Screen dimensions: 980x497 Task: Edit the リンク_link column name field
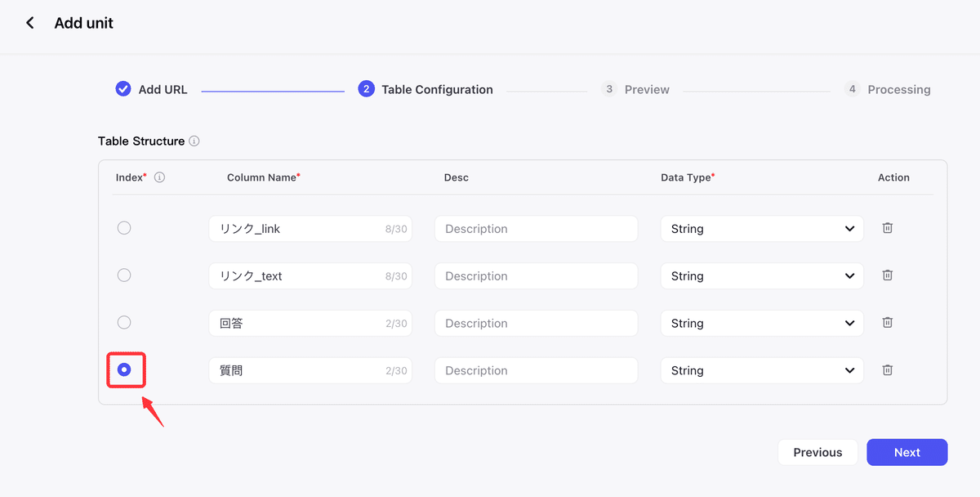tap(310, 229)
